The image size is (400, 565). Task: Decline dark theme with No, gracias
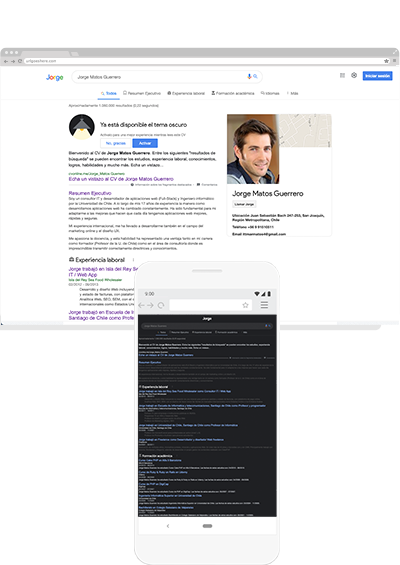[116, 143]
